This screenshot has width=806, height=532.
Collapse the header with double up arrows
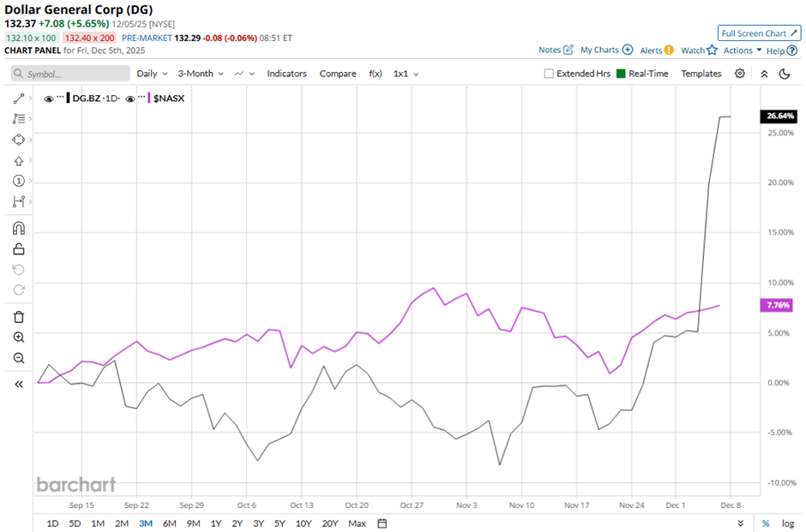764,74
